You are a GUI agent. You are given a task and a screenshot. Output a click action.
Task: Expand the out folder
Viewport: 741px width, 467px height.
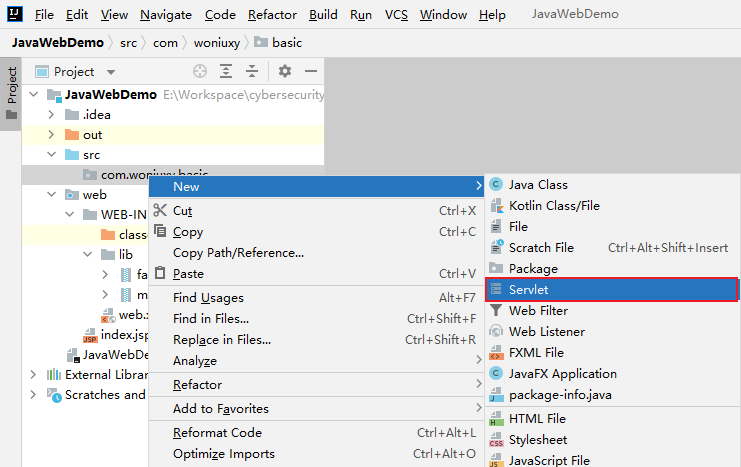point(51,135)
